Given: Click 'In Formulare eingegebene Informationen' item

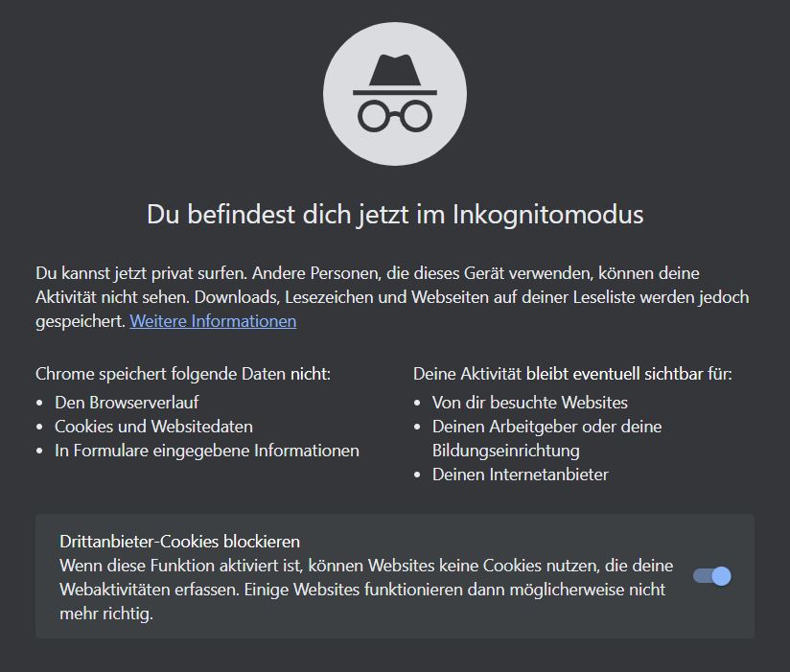Looking at the screenshot, I should pos(206,451).
